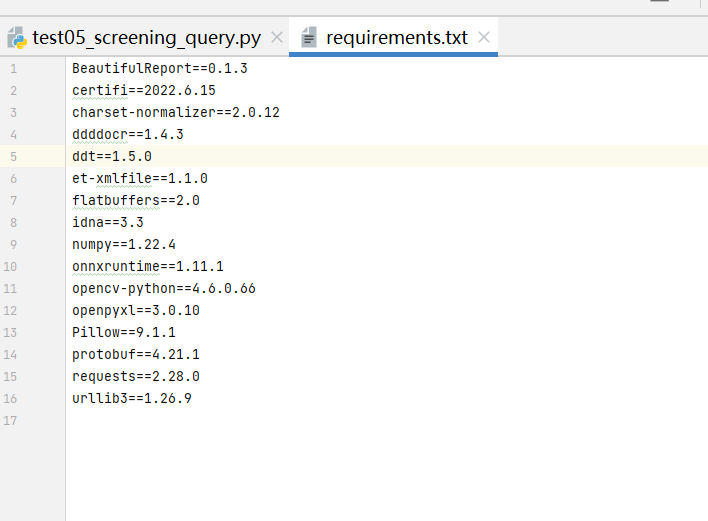
Task: Select the requirements.txt tab
Action: (396, 38)
